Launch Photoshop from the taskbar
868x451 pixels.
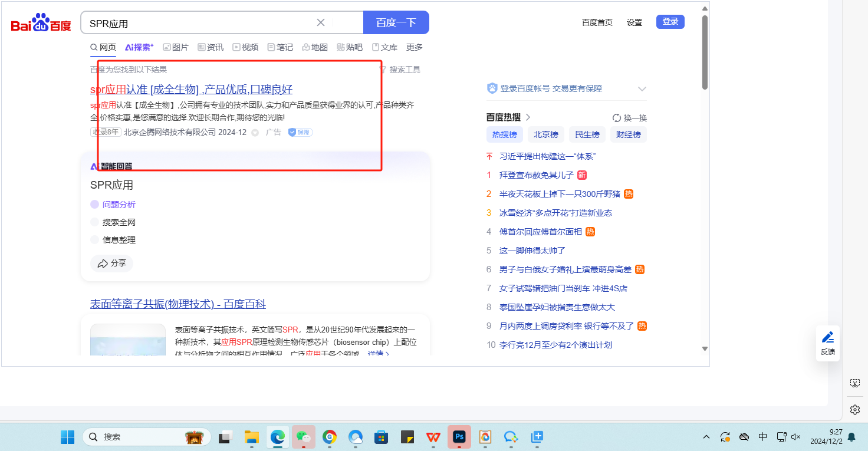pyautogui.click(x=459, y=437)
